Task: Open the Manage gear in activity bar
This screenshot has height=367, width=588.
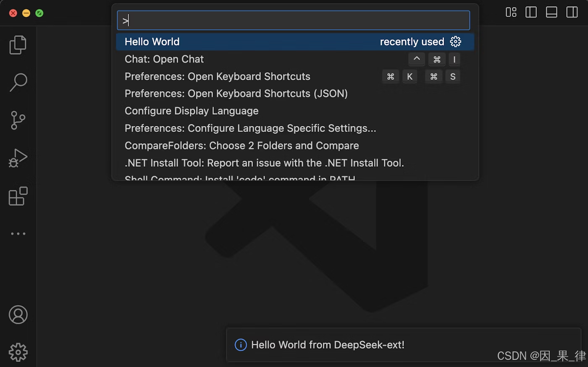Action: [x=18, y=352]
